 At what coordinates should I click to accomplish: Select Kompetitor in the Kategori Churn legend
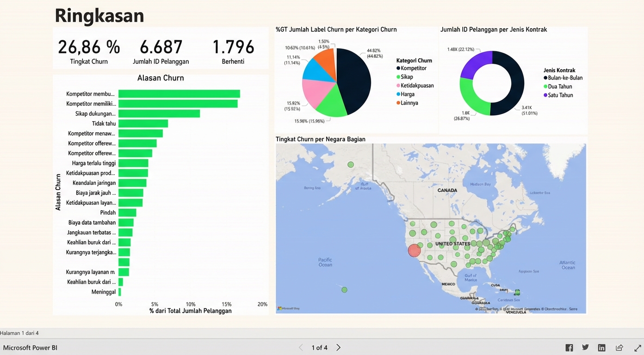coord(413,68)
